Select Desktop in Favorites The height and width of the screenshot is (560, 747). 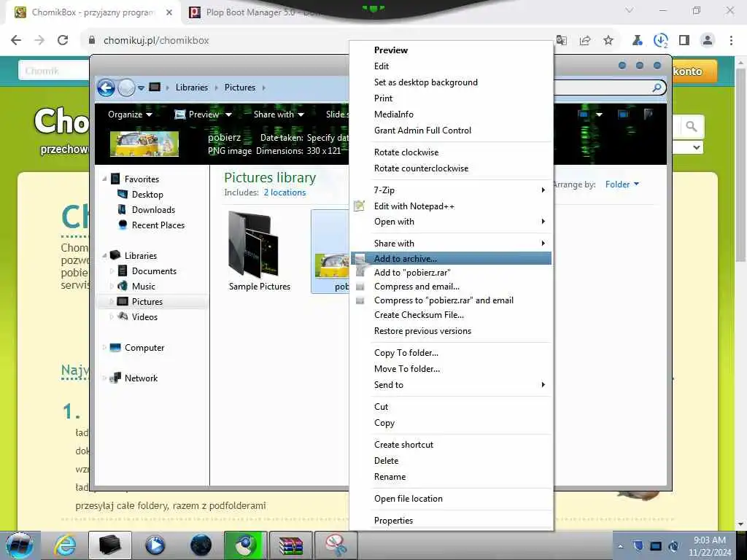tap(147, 194)
